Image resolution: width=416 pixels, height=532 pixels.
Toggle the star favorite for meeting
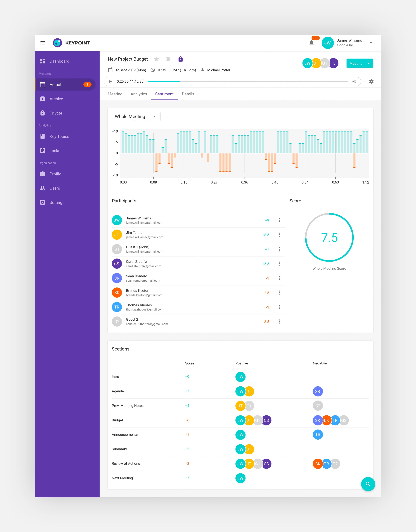point(156,59)
